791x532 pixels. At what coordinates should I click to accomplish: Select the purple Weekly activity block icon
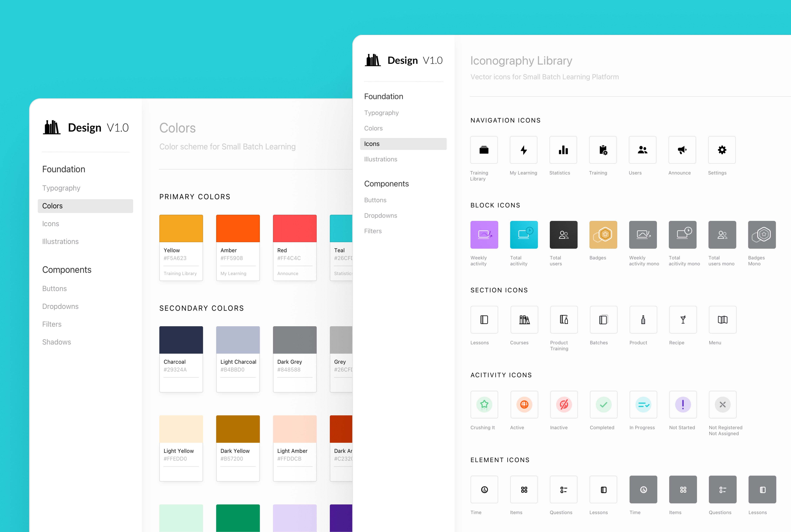(484, 235)
